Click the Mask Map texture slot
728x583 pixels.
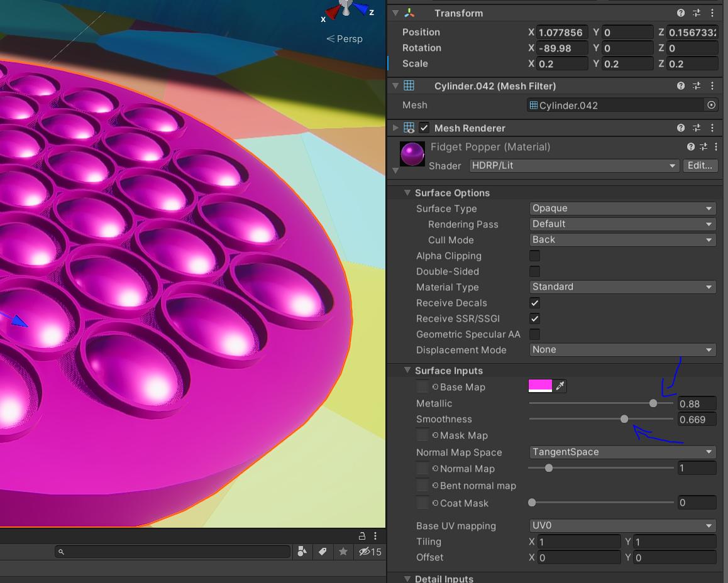click(422, 435)
